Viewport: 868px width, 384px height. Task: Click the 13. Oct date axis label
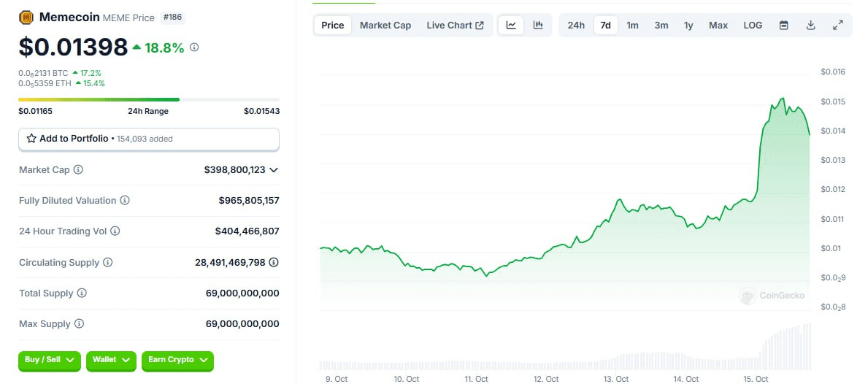(x=616, y=379)
